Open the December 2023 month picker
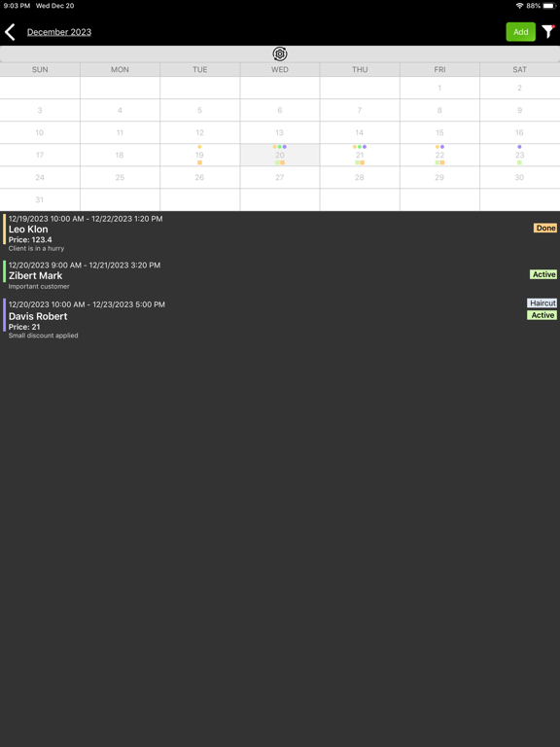 59,32
